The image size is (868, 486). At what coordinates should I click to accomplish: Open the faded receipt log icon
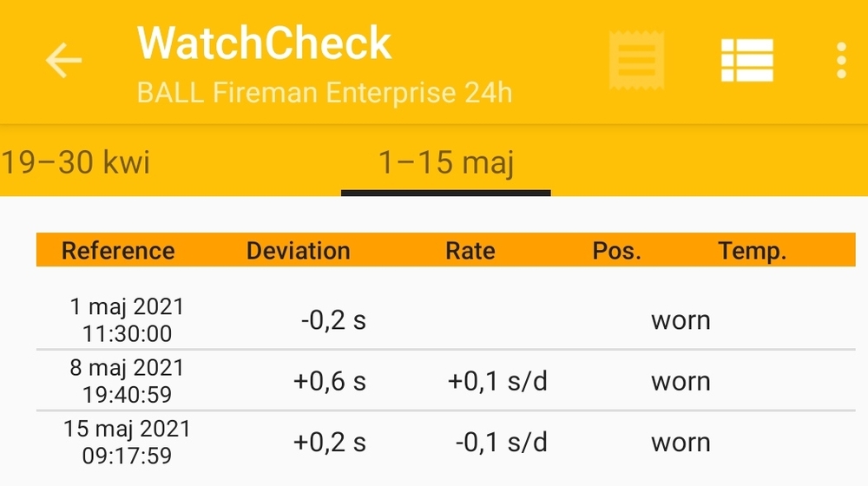coord(636,61)
